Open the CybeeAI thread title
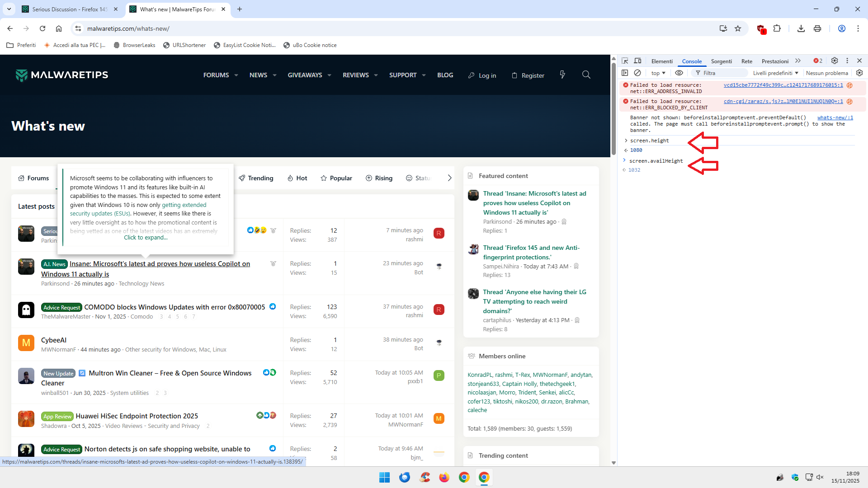 [54, 340]
